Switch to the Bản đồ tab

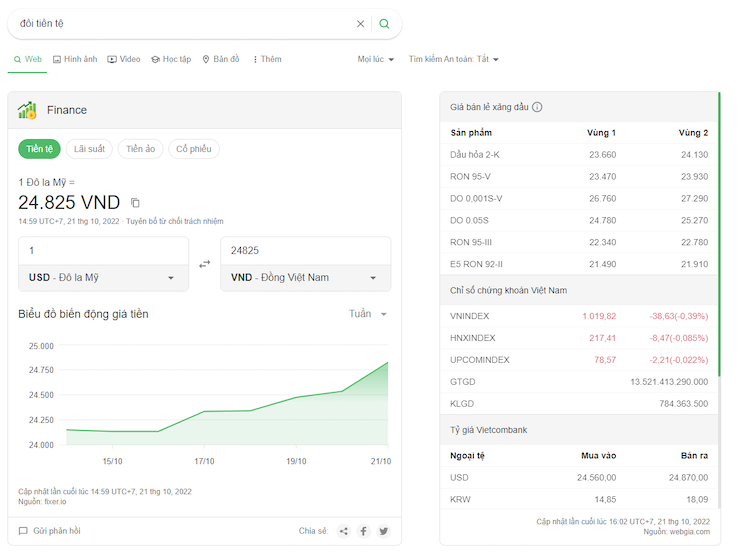pyautogui.click(x=221, y=60)
